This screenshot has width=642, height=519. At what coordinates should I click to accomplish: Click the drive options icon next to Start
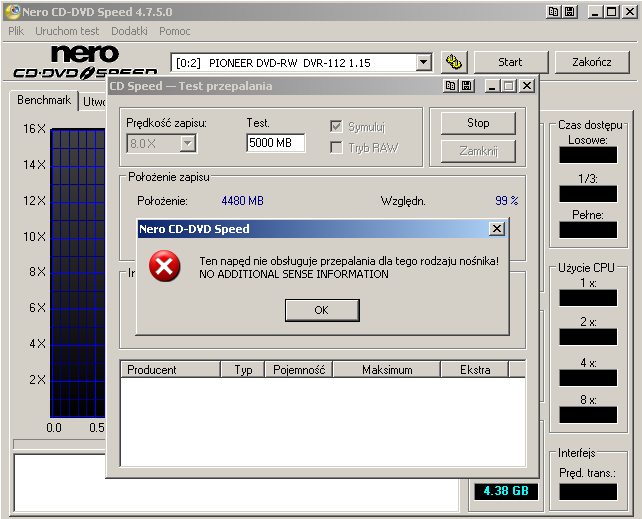[454, 62]
